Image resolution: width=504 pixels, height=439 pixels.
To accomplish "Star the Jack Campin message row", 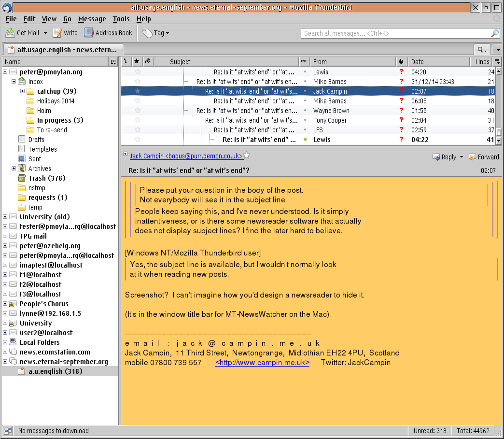I will [x=137, y=91].
